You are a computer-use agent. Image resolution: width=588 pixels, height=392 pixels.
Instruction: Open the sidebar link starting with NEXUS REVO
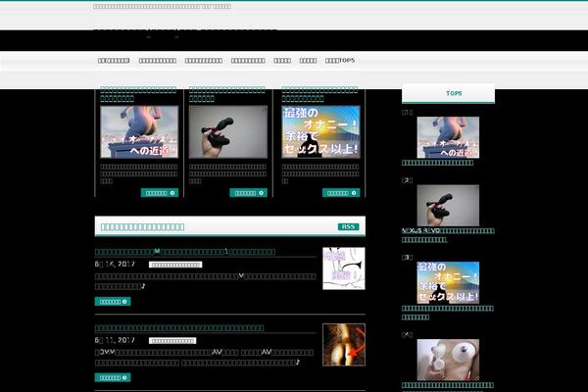448,235
